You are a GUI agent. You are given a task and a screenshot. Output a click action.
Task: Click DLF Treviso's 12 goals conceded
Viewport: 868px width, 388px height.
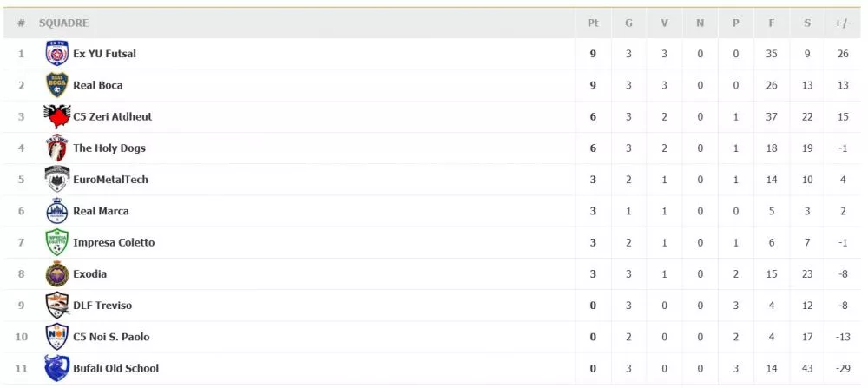(807, 306)
